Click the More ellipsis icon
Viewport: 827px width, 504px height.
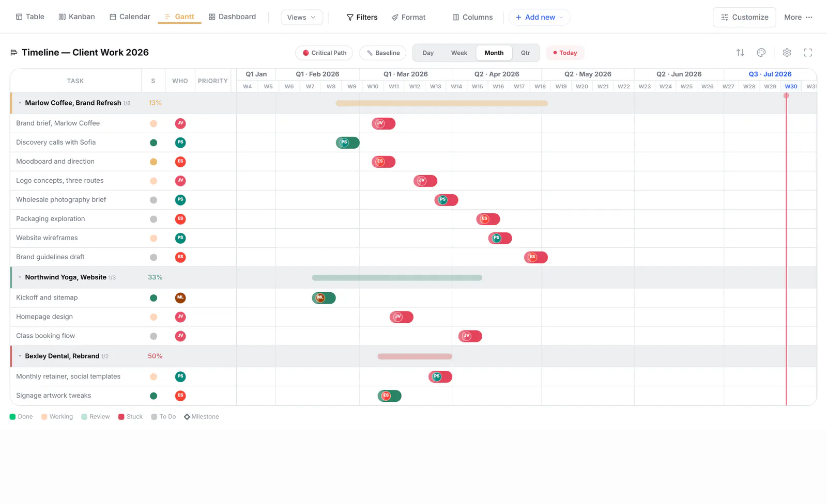tap(809, 18)
